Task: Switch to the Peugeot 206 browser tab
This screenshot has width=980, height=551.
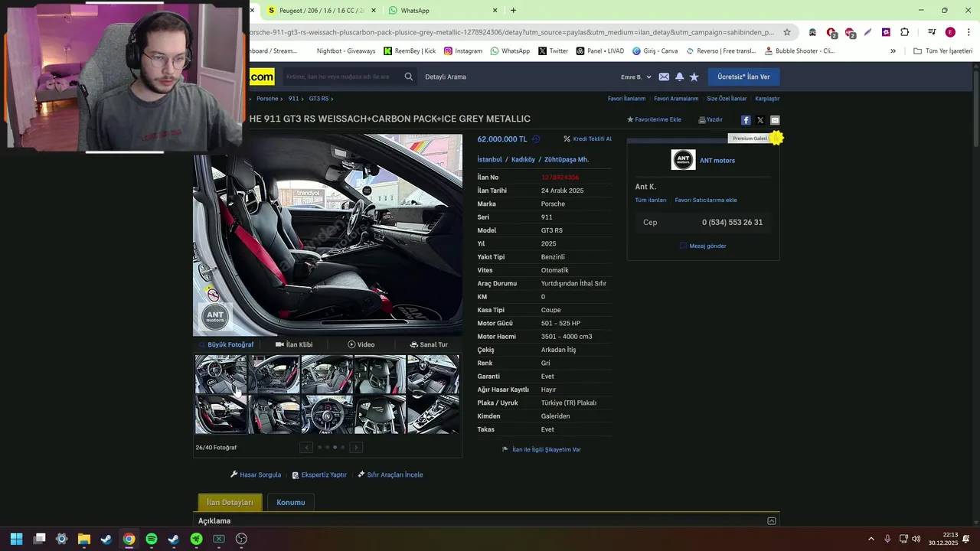Action: point(322,11)
